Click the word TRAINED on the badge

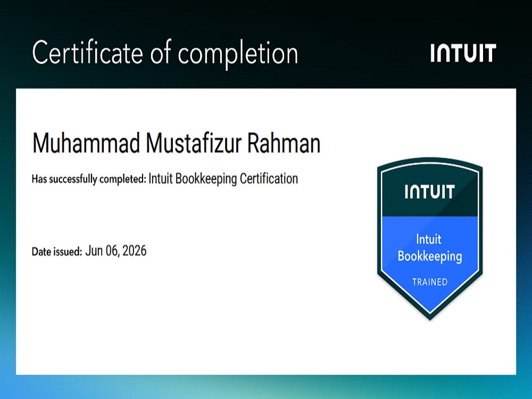(x=430, y=282)
